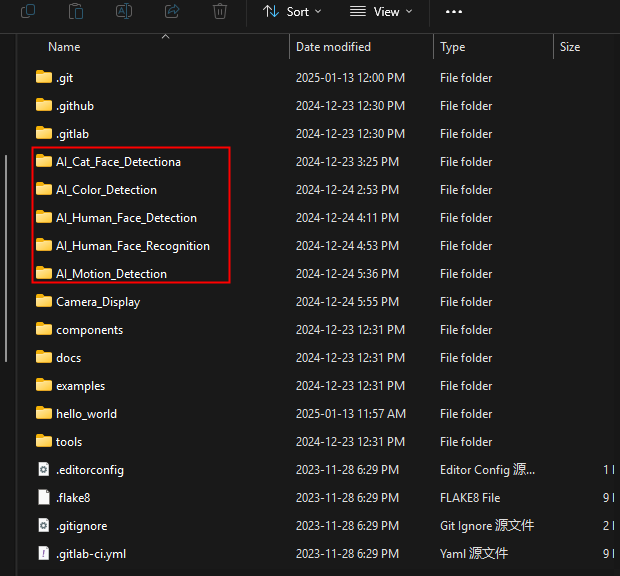Viewport: 620px width, 576px height.
Task: Select the AI_Color_Detection folder icon
Action: pos(44,189)
